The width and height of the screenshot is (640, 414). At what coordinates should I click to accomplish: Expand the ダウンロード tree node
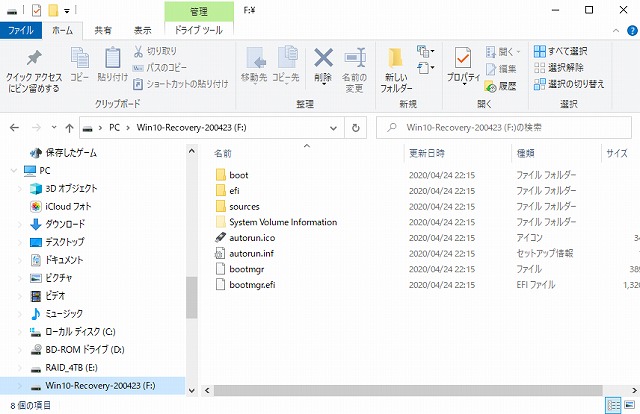tap(20, 224)
